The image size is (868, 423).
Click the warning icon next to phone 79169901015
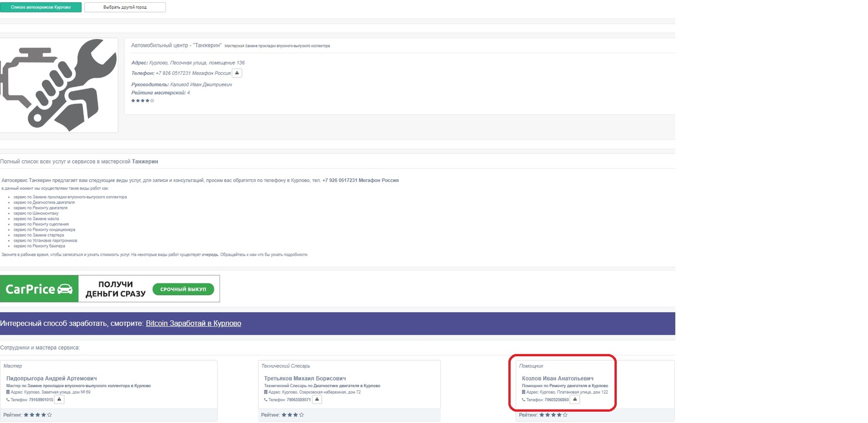point(60,400)
